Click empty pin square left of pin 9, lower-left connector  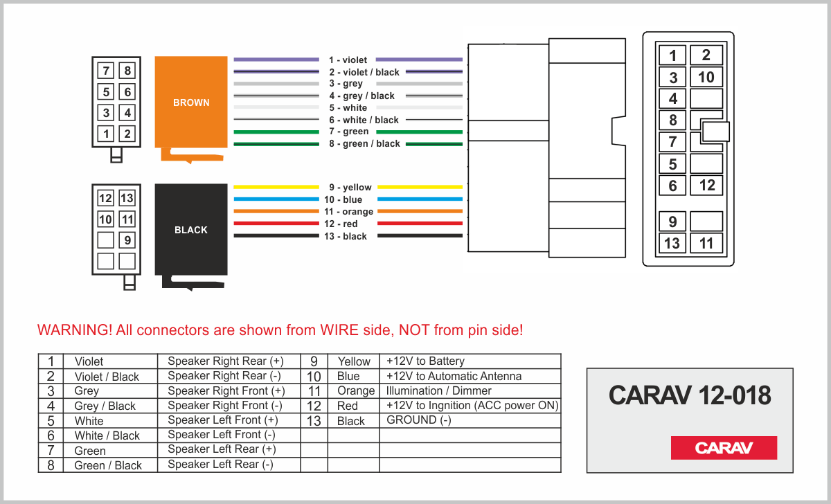105,240
